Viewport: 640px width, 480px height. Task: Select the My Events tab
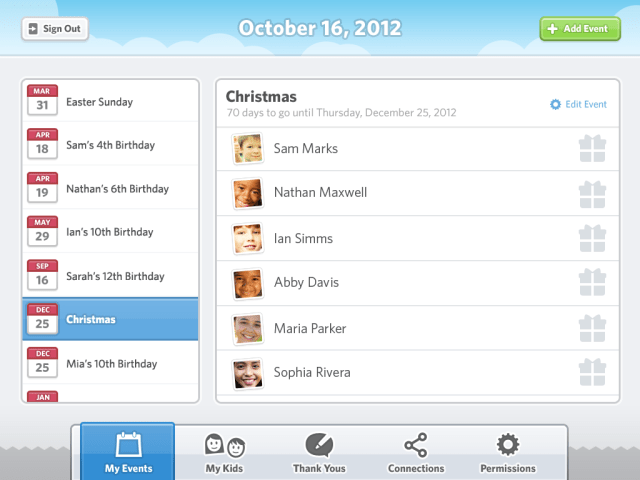[x=128, y=452]
